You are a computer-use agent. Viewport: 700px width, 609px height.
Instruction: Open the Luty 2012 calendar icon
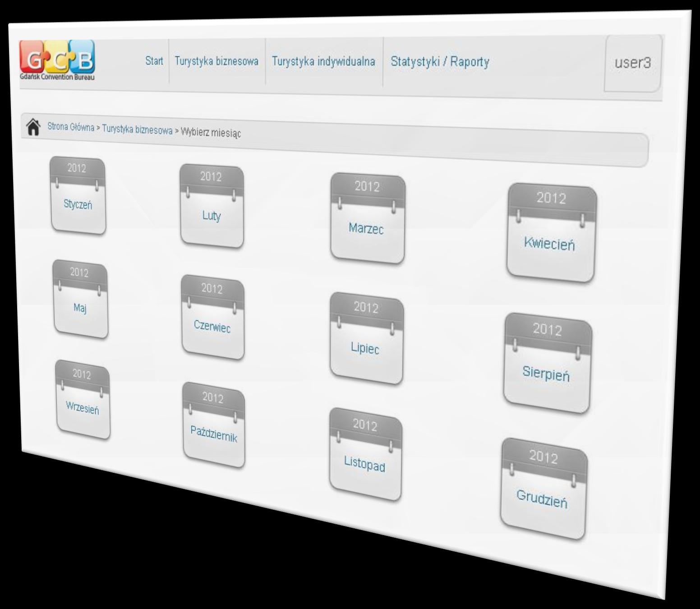pyautogui.click(x=212, y=206)
